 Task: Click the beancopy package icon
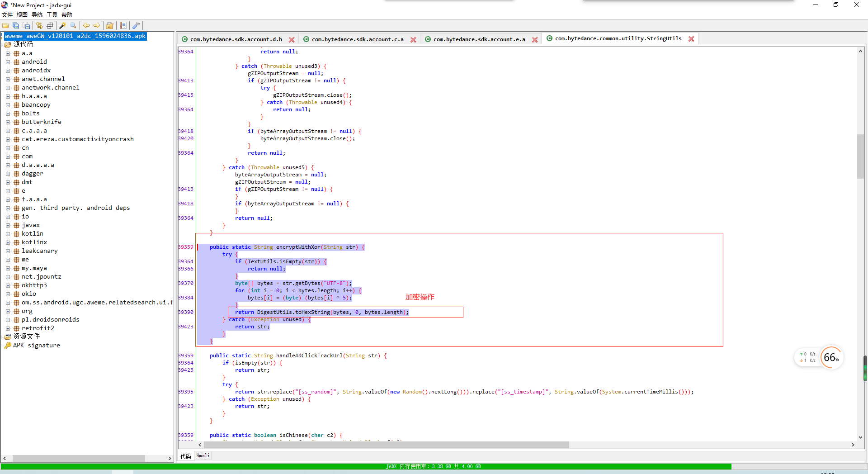point(16,105)
